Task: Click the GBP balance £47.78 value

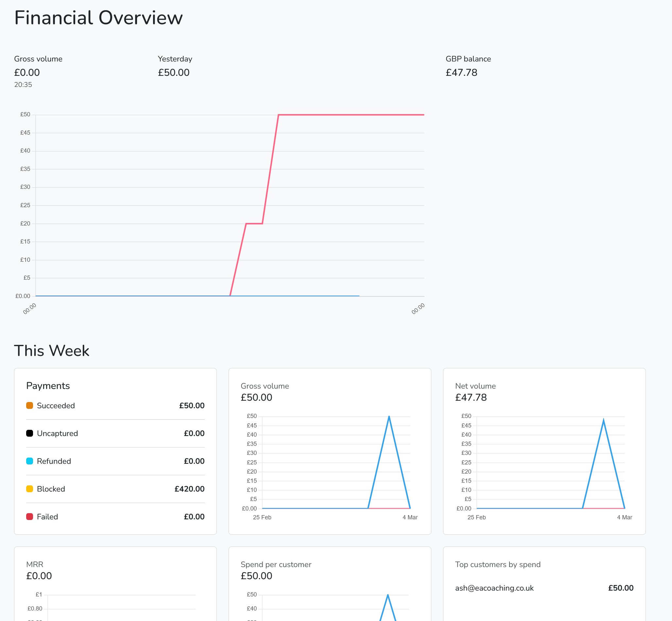Action: tap(461, 73)
